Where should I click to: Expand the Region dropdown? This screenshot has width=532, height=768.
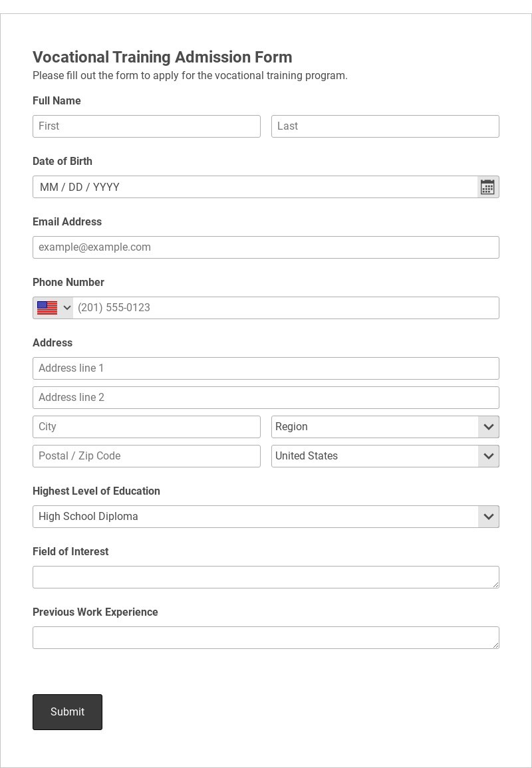click(385, 427)
